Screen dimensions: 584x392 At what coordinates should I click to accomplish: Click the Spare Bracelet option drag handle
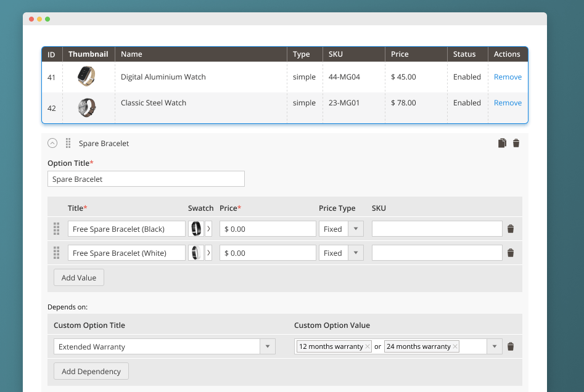pyautogui.click(x=68, y=143)
